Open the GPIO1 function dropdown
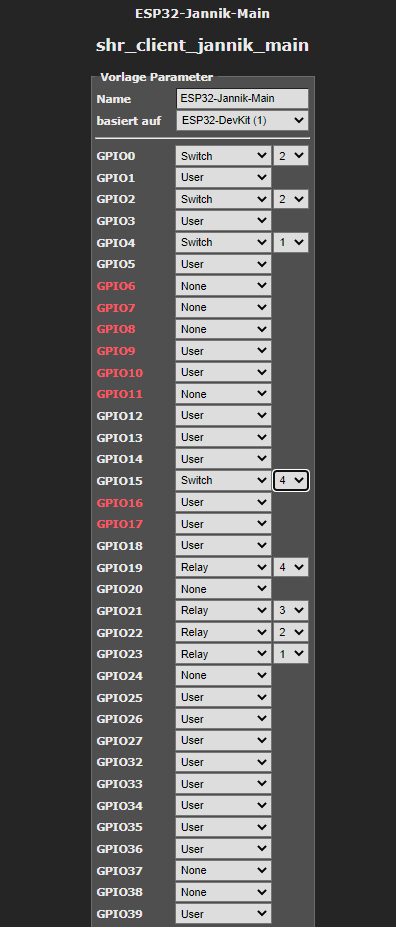 tap(224, 178)
